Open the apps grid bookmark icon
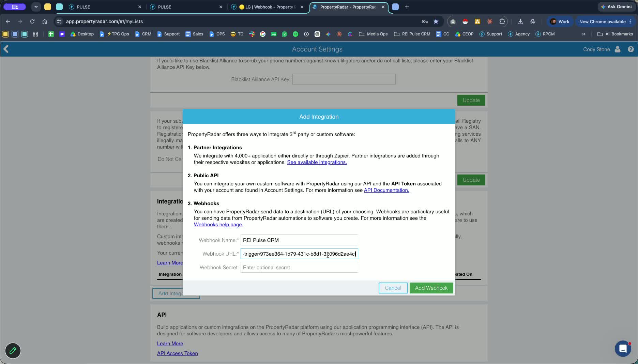 [x=35, y=34]
